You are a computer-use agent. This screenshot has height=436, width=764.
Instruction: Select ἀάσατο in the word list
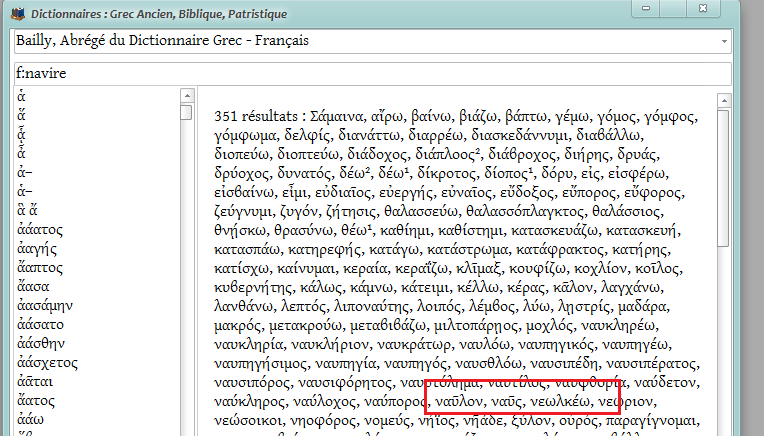pyautogui.click(x=40, y=325)
